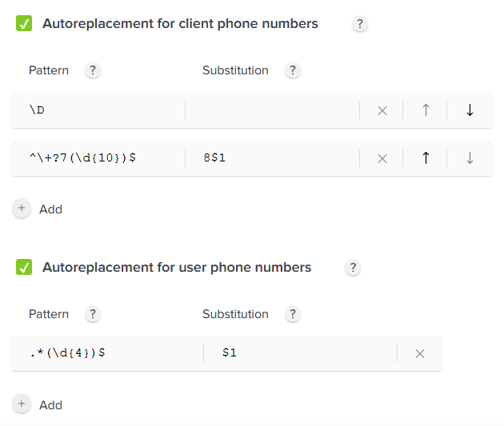Show Substitution help in user phone section
The image size is (504, 426).
[293, 314]
